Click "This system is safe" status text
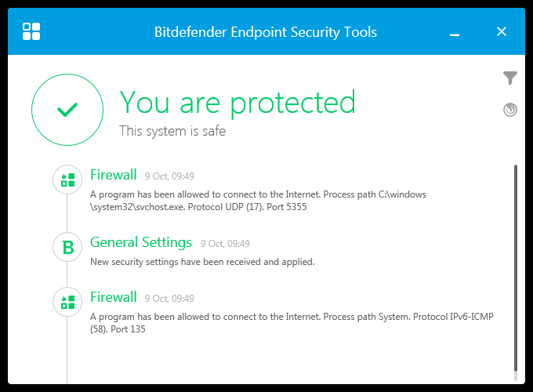Image resolution: width=533 pixels, height=392 pixels. (x=172, y=131)
